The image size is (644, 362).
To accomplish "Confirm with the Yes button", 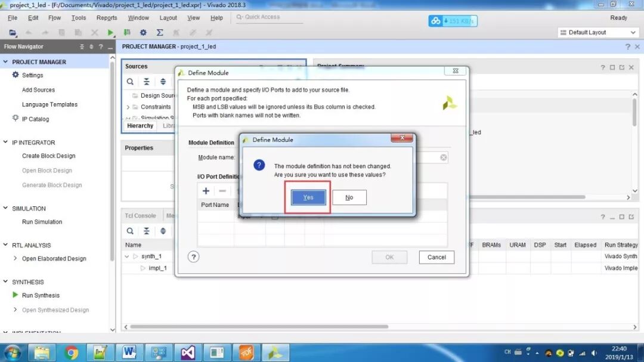I will click(x=308, y=197).
